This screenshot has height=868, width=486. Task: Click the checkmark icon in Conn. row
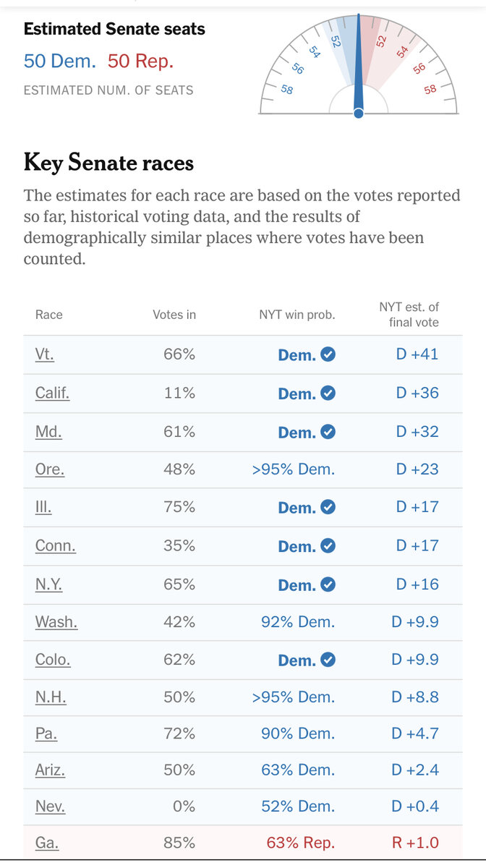click(x=328, y=546)
